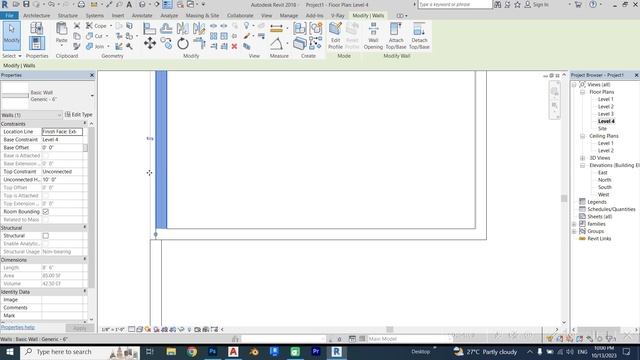
Task: Click the Mirror Pick Axis icon
Action: (182, 28)
